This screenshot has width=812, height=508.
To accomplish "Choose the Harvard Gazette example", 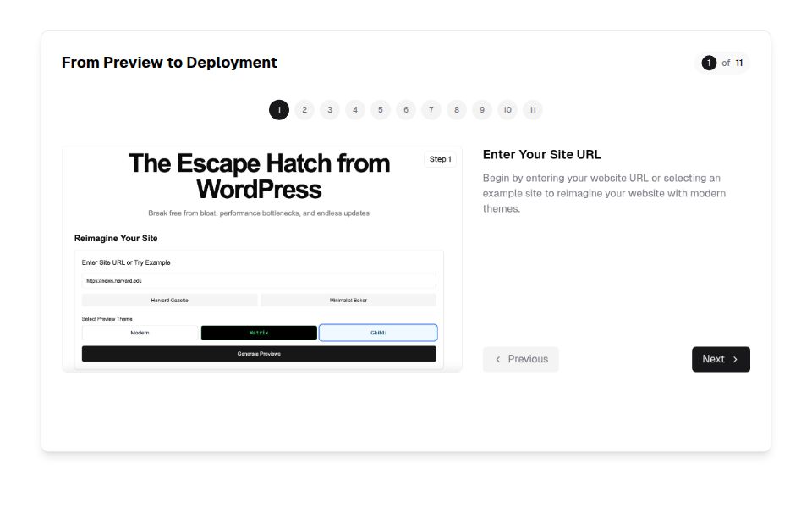I will tap(170, 300).
